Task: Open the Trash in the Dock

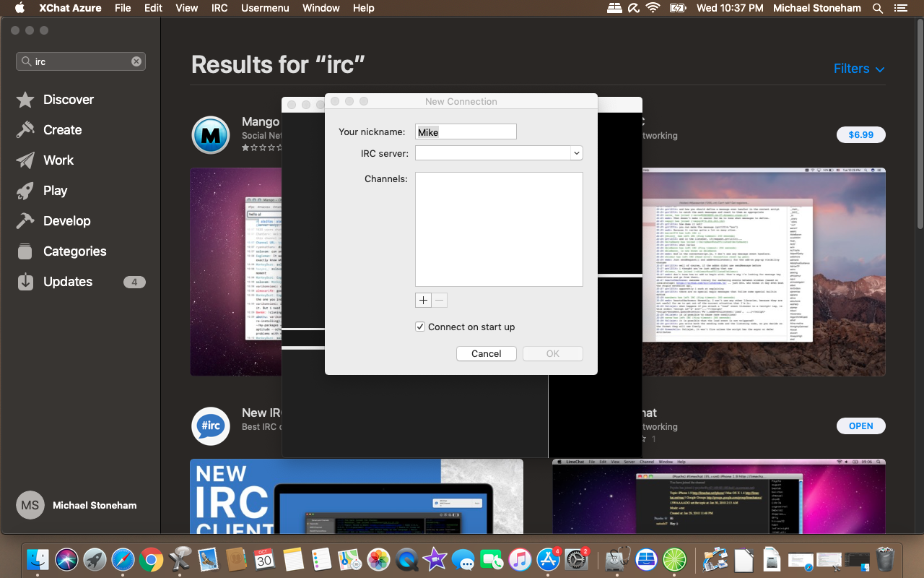Action: [x=885, y=559]
